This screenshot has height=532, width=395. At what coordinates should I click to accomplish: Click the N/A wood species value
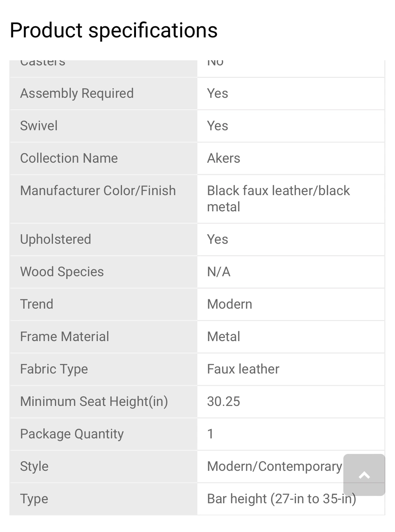pos(219,272)
